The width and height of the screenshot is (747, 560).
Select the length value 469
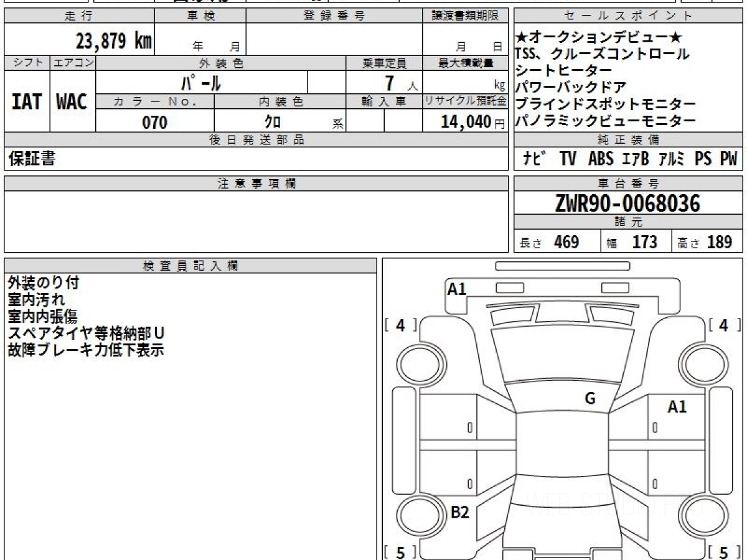point(566,242)
